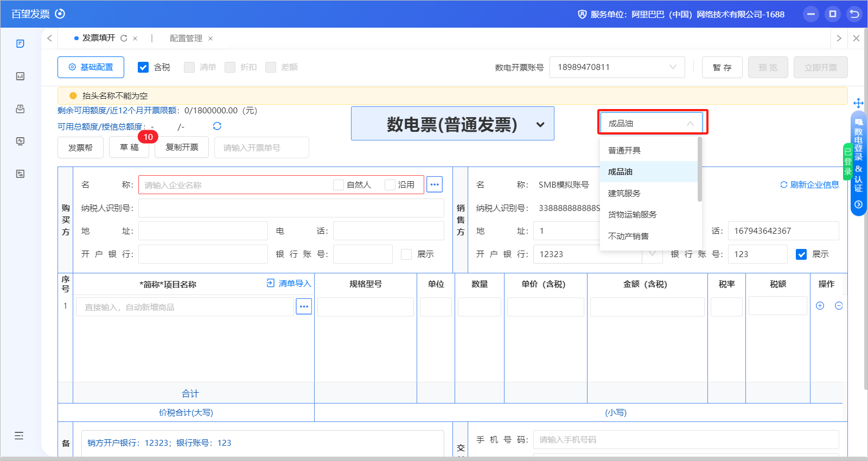Open the 数电开票账号 dropdown
The image size is (868, 461).
click(617, 67)
